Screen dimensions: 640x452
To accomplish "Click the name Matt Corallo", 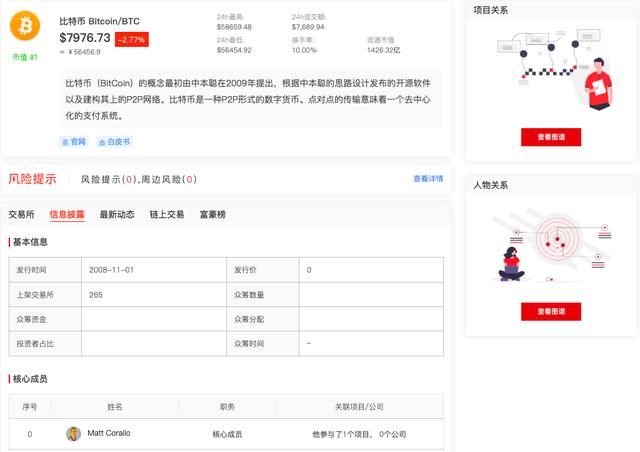I will tap(109, 433).
